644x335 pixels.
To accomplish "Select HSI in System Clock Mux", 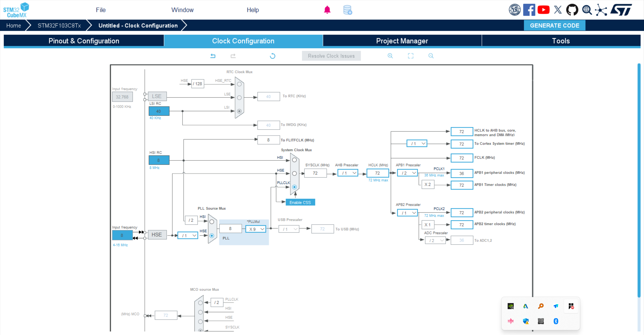I will click(x=294, y=160).
